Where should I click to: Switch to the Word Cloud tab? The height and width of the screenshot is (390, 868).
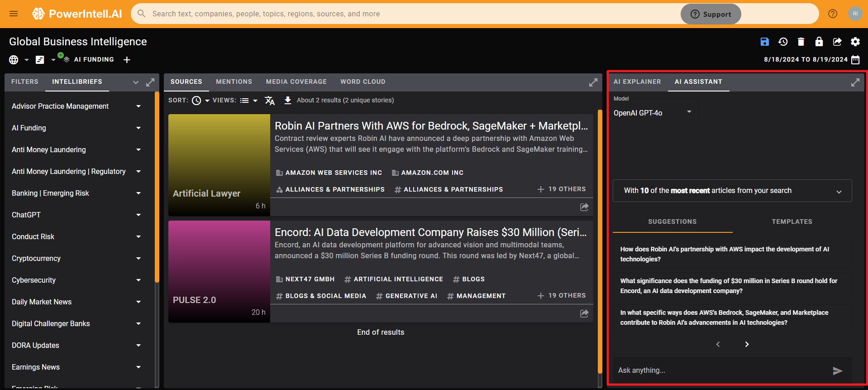click(x=363, y=82)
